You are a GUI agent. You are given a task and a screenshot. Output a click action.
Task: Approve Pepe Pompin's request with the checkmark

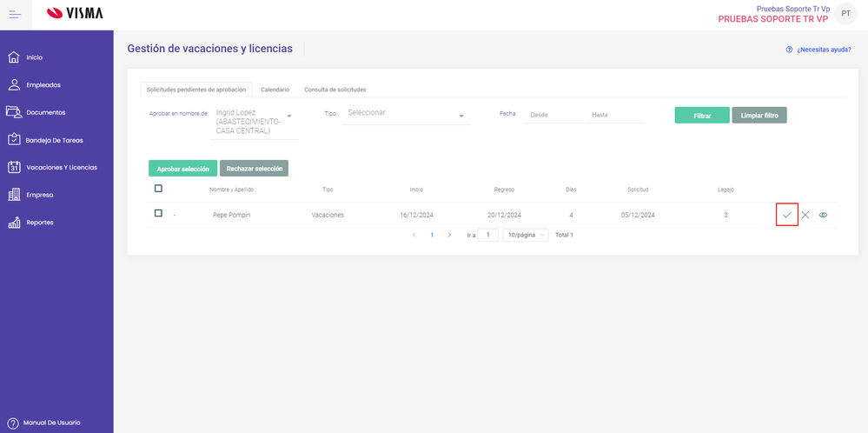tap(787, 215)
